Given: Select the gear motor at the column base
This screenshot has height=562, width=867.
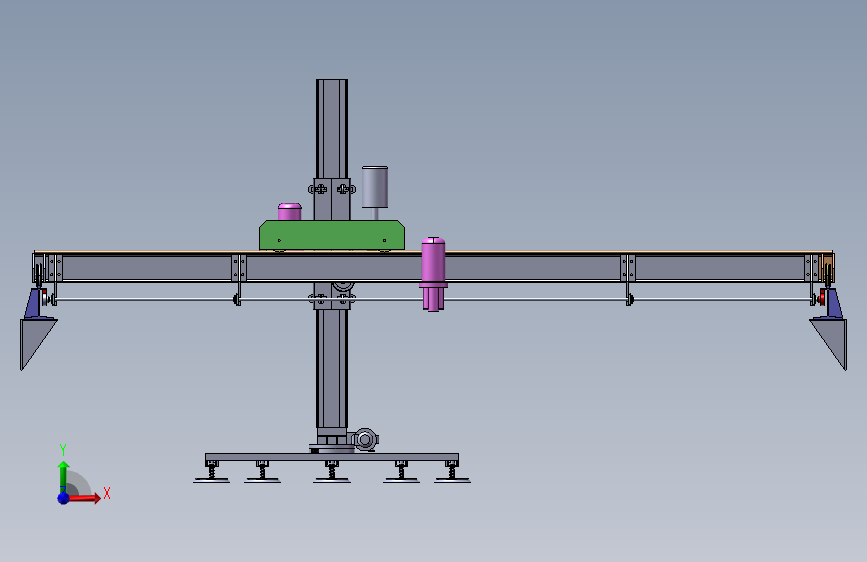Looking at the screenshot, I should tap(365, 440).
